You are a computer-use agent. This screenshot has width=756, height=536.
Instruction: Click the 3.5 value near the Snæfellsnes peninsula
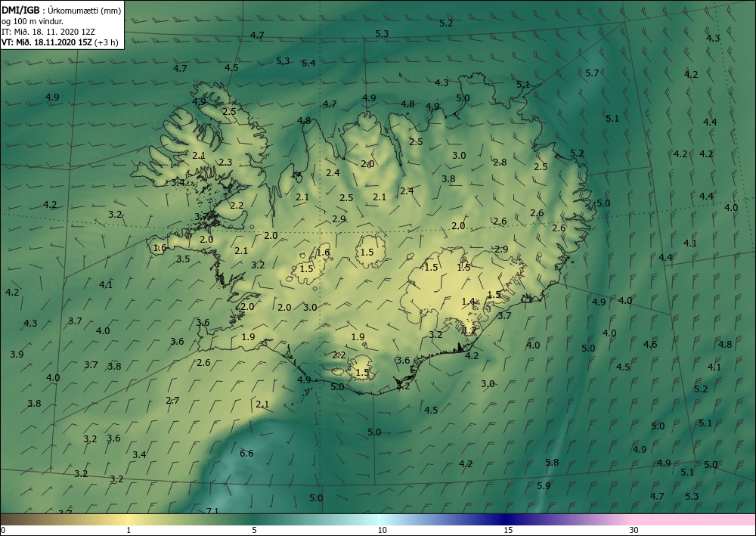[x=183, y=259]
